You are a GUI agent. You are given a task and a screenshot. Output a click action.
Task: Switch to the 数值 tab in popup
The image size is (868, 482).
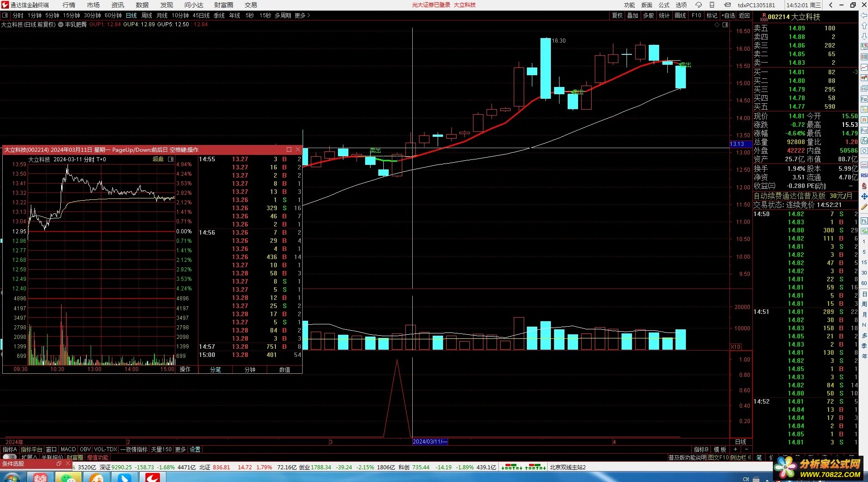coord(285,370)
